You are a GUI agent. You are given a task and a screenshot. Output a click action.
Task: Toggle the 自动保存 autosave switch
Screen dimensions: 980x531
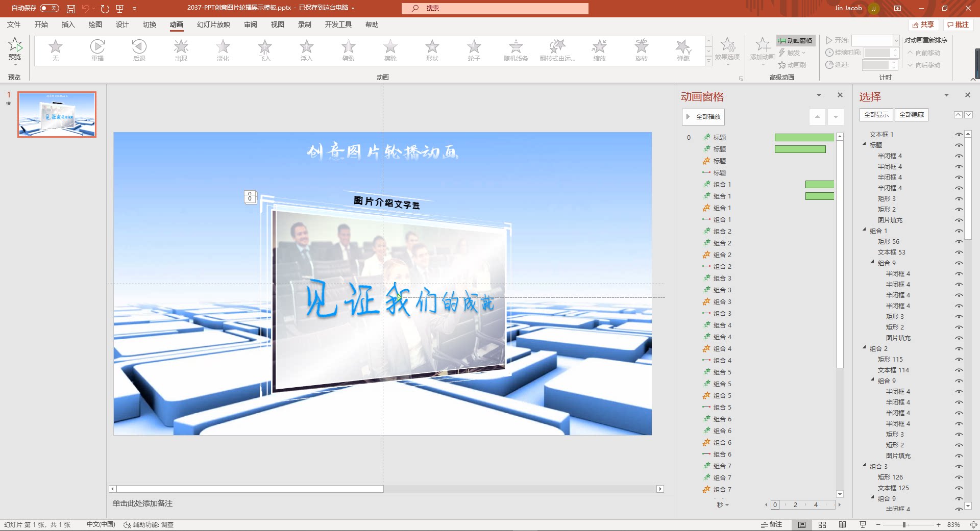[49, 8]
